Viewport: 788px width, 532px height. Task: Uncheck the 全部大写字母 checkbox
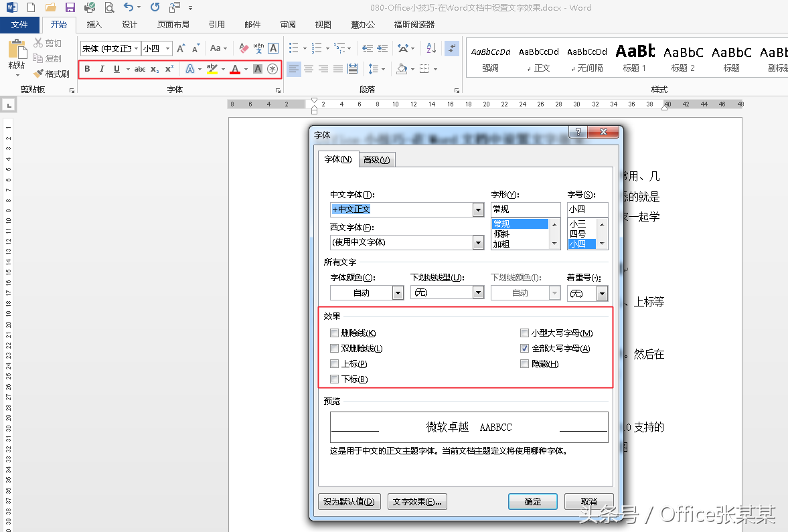[525, 349]
